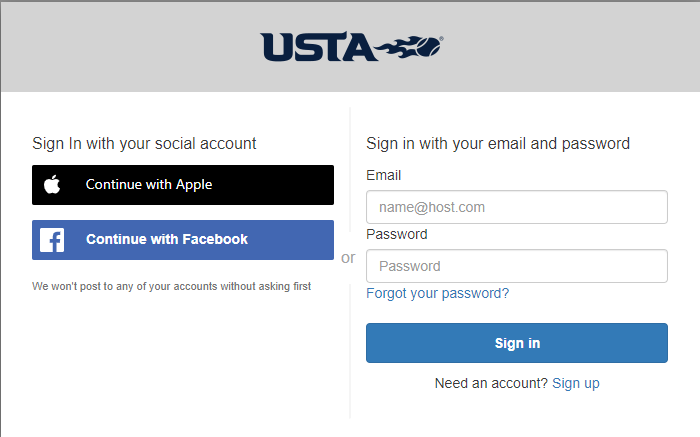This screenshot has width=700, height=437.
Task: Click the "or" divider text
Action: pyautogui.click(x=348, y=258)
